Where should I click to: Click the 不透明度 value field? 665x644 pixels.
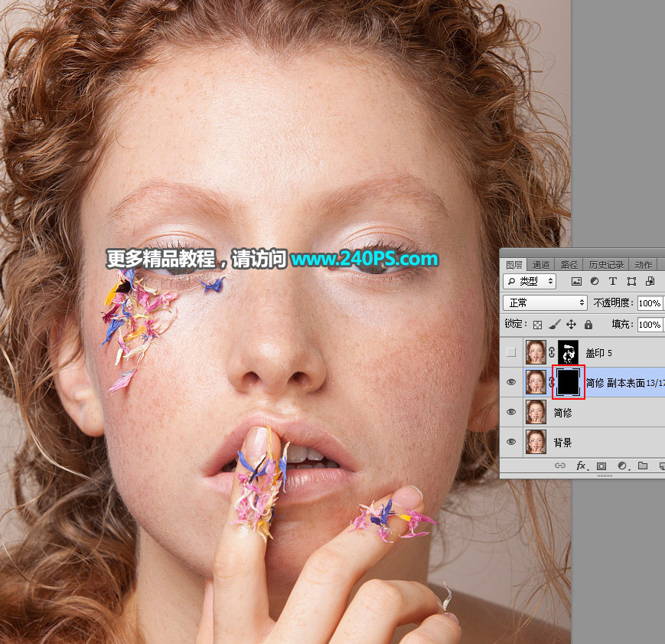coord(650,303)
